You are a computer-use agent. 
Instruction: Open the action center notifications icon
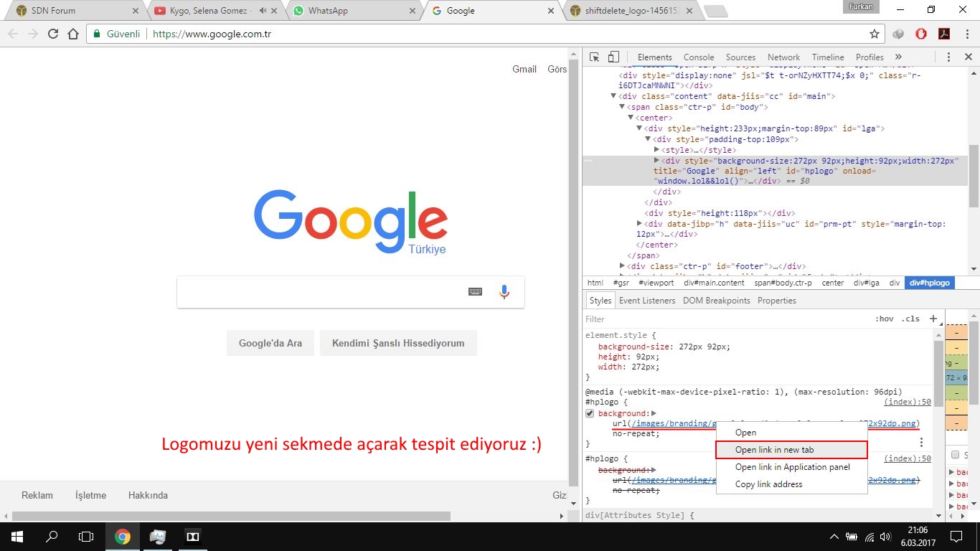(956, 536)
